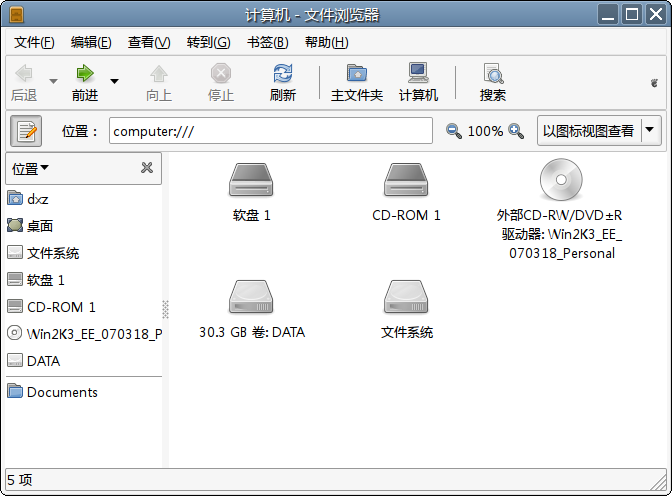Viewport: 672px width, 496px height.
Task: Zoom in with the plus magnifier
Action: pyautogui.click(x=516, y=131)
